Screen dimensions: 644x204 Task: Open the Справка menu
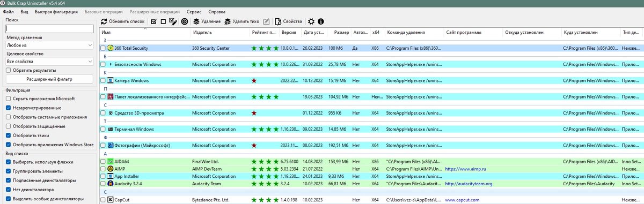coord(216,11)
